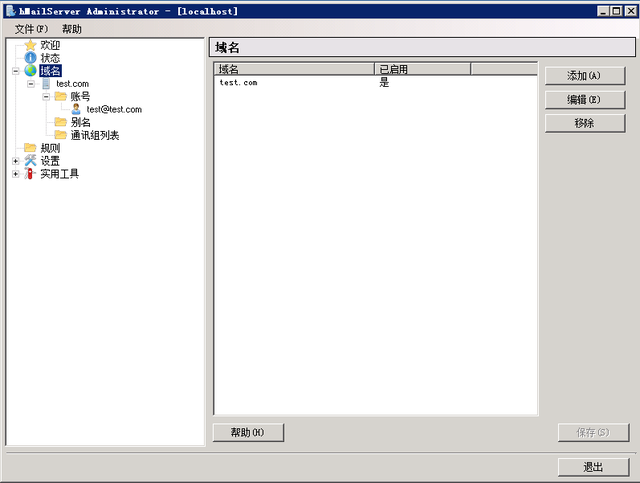Maximize the hMailServer Administrator window

tap(616, 11)
